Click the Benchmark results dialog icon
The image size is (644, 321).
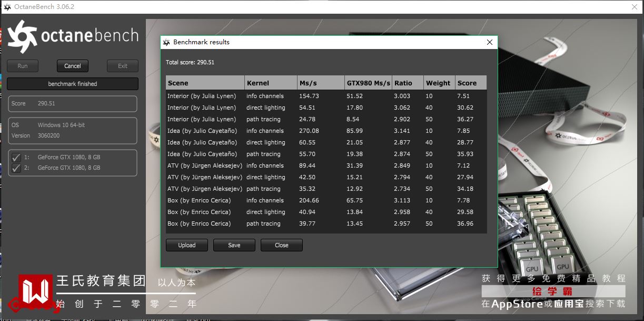tap(167, 42)
